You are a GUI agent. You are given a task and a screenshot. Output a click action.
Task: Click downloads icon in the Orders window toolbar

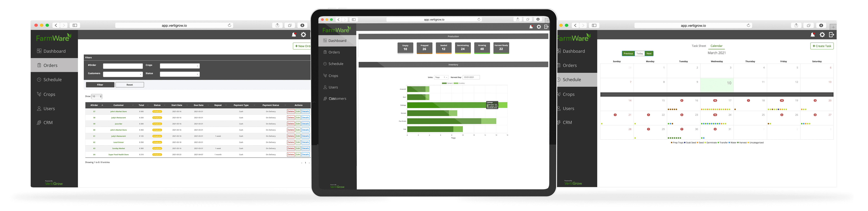point(302,25)
